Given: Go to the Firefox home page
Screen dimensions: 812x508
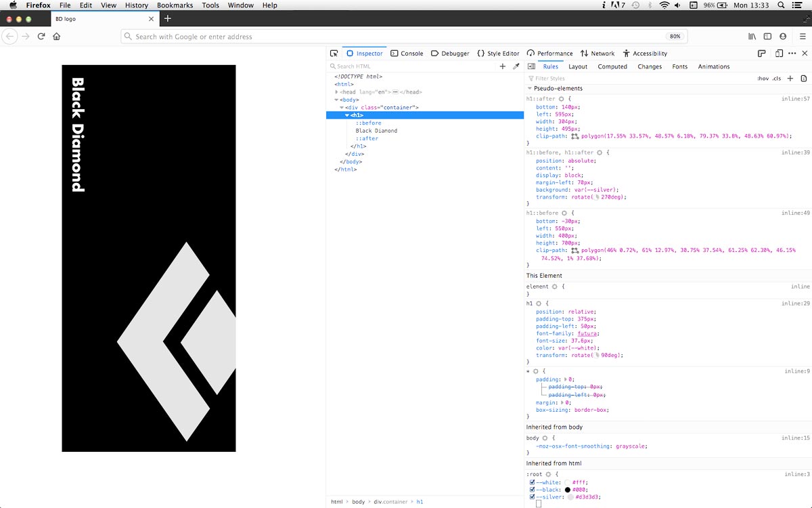Looking at the screenshot, I should click(x=57, y=37).
